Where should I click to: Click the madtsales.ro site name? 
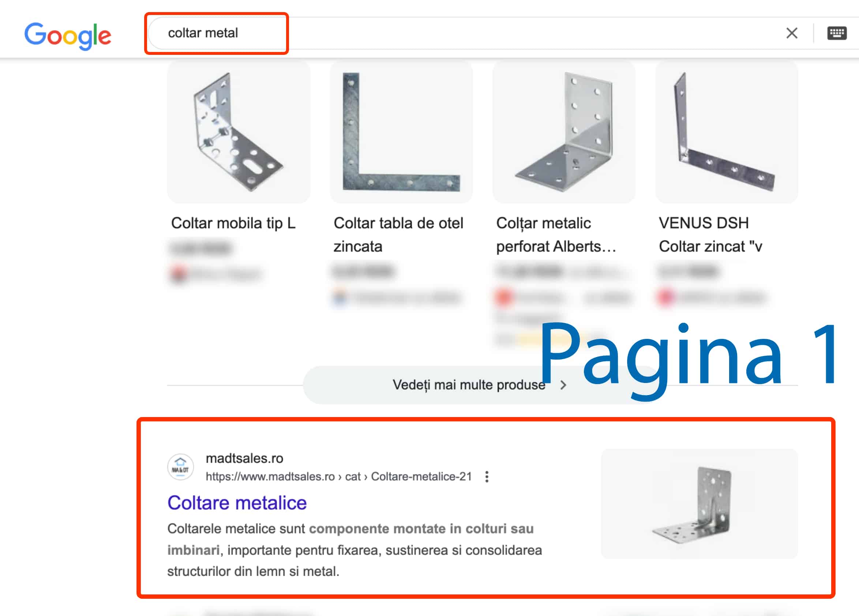click(x=244, y=458)
